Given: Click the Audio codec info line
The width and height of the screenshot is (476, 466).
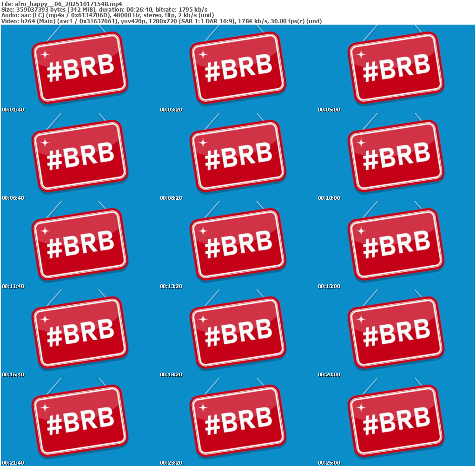Looking at the screenshot, I should 107,15.
